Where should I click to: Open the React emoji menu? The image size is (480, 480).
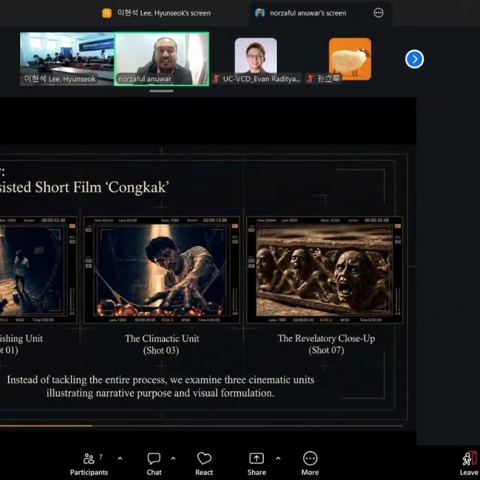(x=204, y=464)
